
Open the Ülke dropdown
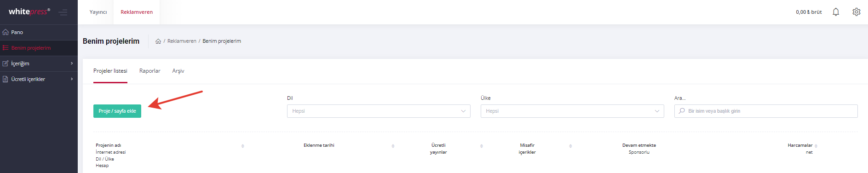point(572,111)
